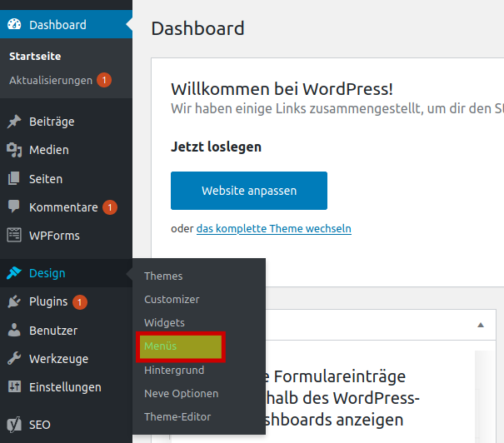504x443 pixels.
Task: Open the Design menu
Action: (x=66, y=273)
